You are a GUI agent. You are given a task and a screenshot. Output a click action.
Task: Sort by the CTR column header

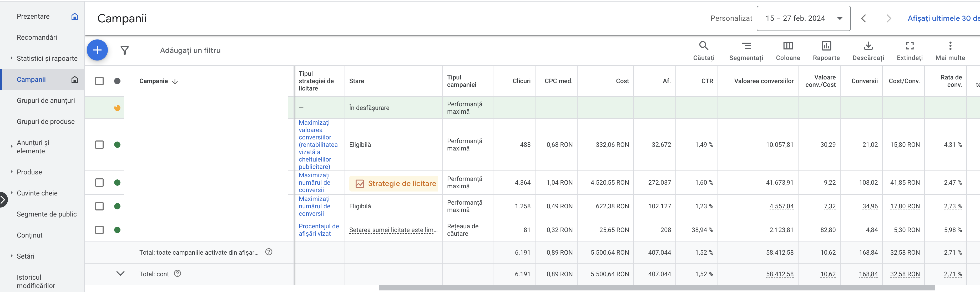point(707,81)
